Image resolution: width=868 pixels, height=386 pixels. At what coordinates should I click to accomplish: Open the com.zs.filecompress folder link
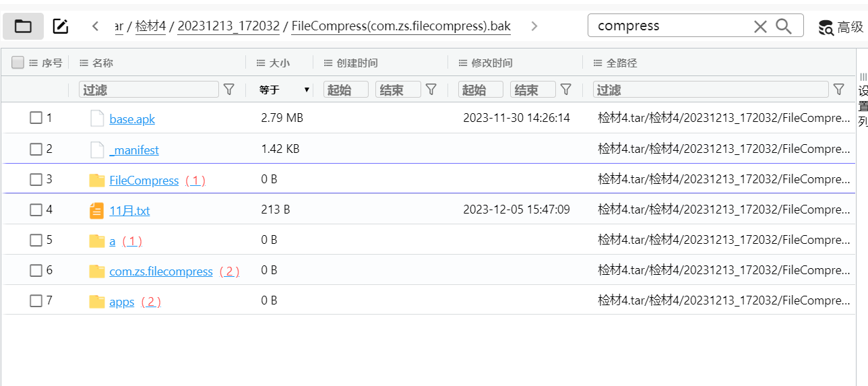pos(161,271)
